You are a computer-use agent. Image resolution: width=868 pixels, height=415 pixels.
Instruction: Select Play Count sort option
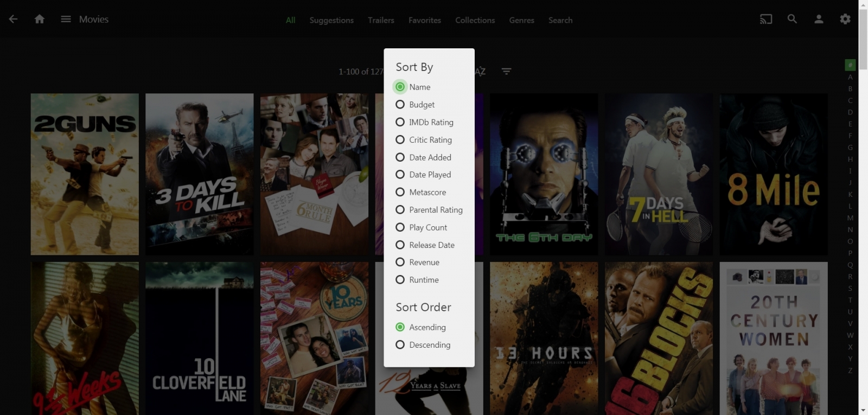(422, 227)
